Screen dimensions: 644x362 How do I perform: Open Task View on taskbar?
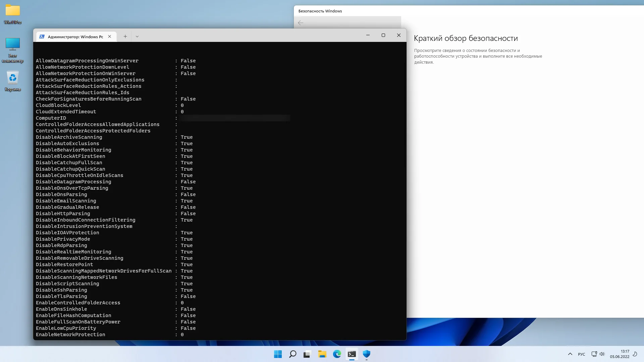[307, 354]
